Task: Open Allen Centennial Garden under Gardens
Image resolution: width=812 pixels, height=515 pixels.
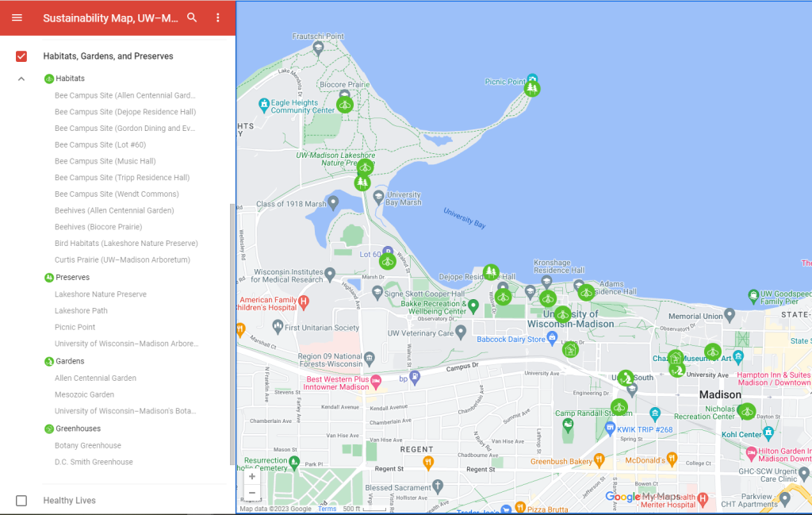Action: click(95, 379)
